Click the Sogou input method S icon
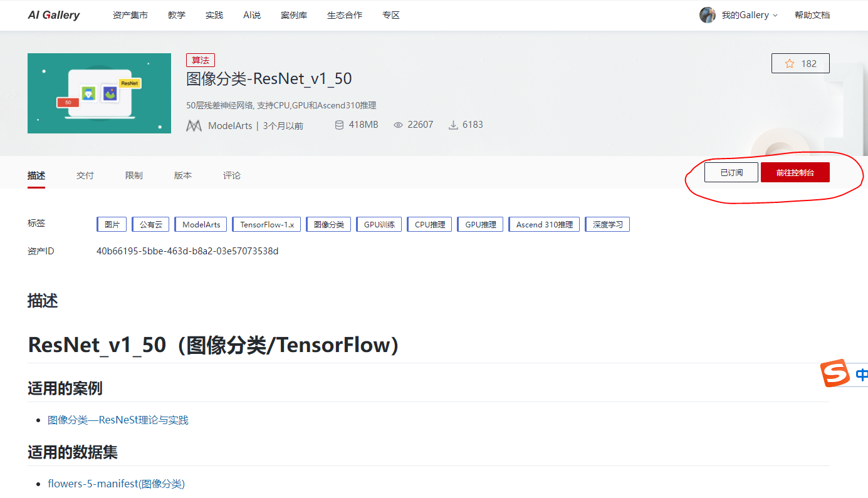The height and width of the screenshot is (498, 868). [x=835, y=373]
